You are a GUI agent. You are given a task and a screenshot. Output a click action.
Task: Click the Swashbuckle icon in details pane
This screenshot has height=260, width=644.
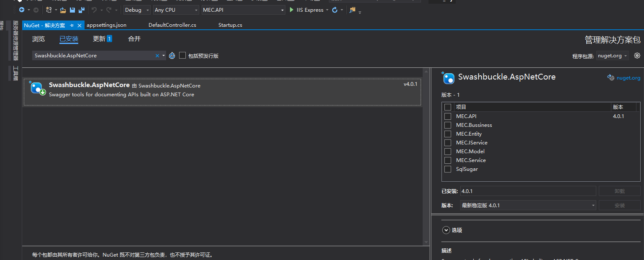pos(448,78)
